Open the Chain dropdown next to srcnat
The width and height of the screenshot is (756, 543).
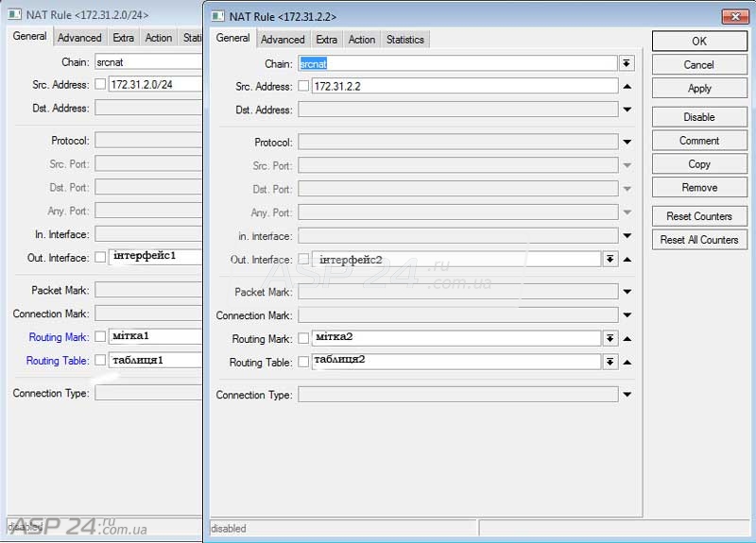click(x=627, y=63)
